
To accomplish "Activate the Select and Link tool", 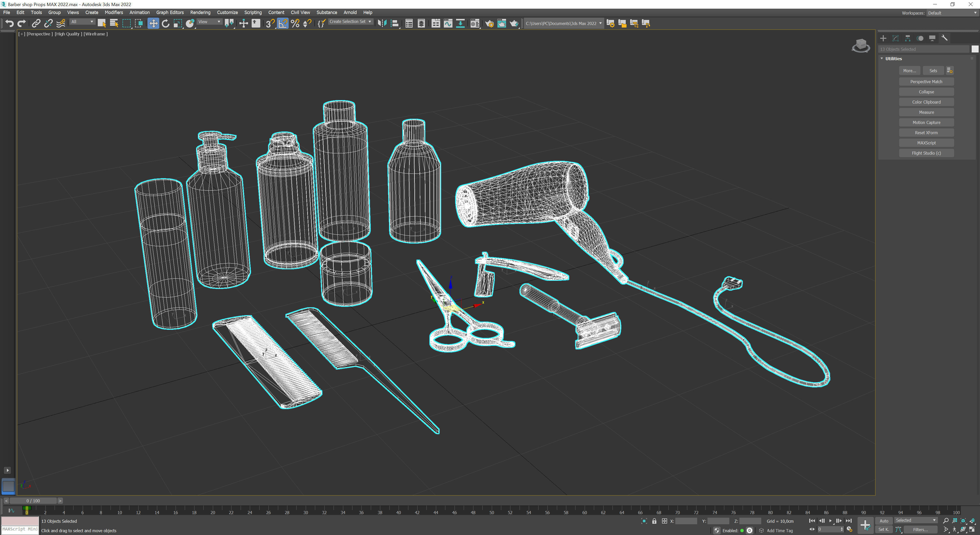I will [x=36, y=23].
